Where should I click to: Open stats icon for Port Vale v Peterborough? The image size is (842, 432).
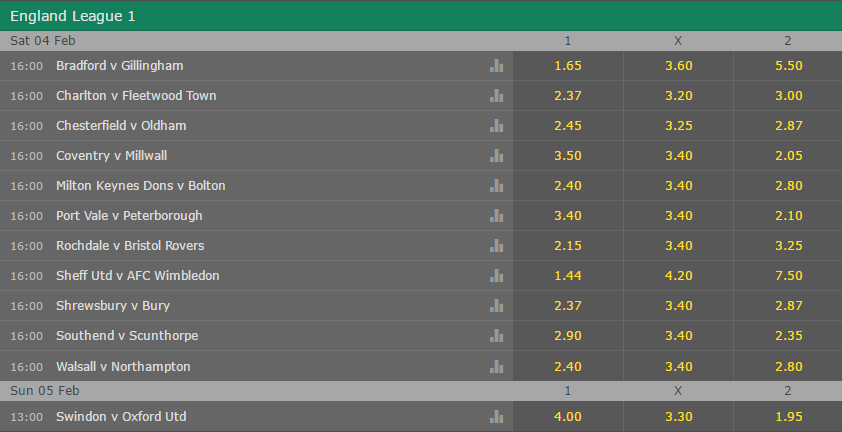(497, 216)
